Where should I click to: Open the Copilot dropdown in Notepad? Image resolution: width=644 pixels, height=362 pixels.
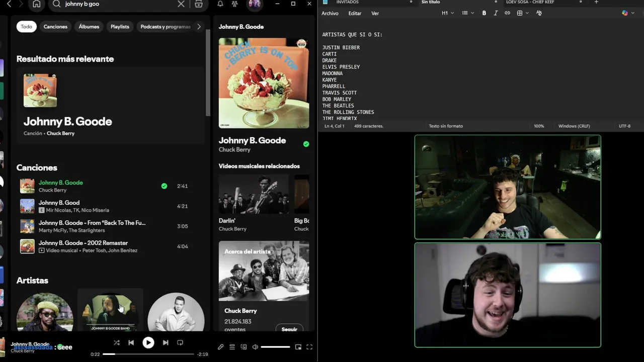(627, 13)
